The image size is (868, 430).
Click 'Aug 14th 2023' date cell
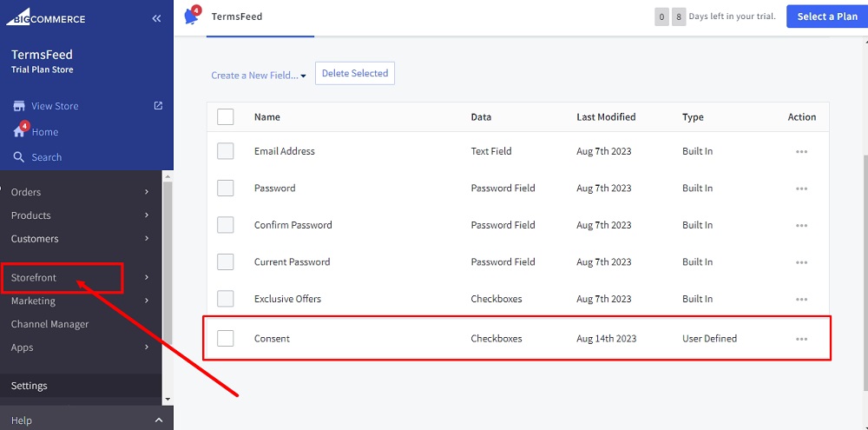[x=606, y=338]
